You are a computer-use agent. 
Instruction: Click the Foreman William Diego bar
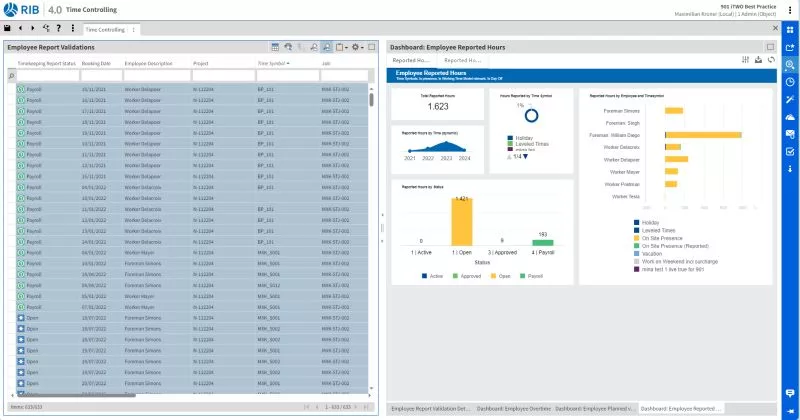(x=703, y=135)
